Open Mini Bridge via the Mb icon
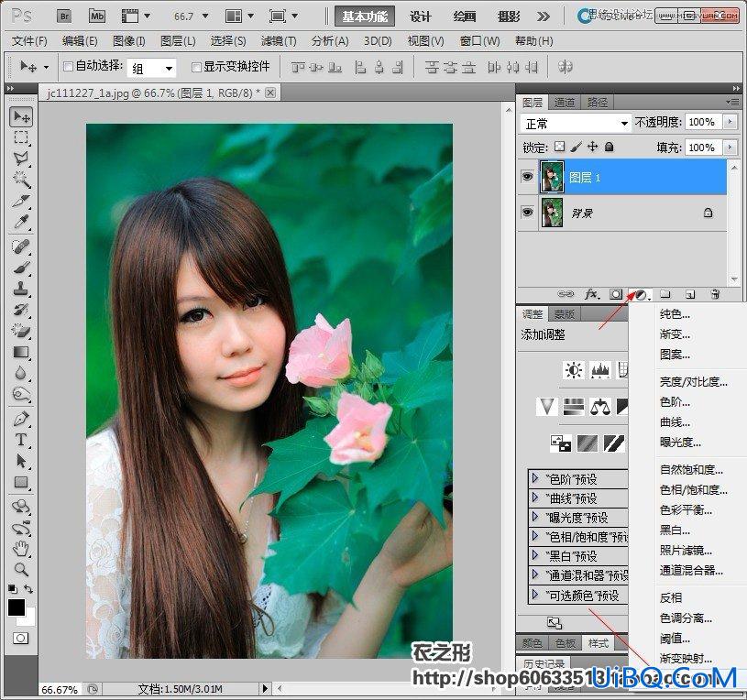747x700 pixels. click(x=97, y=16)
